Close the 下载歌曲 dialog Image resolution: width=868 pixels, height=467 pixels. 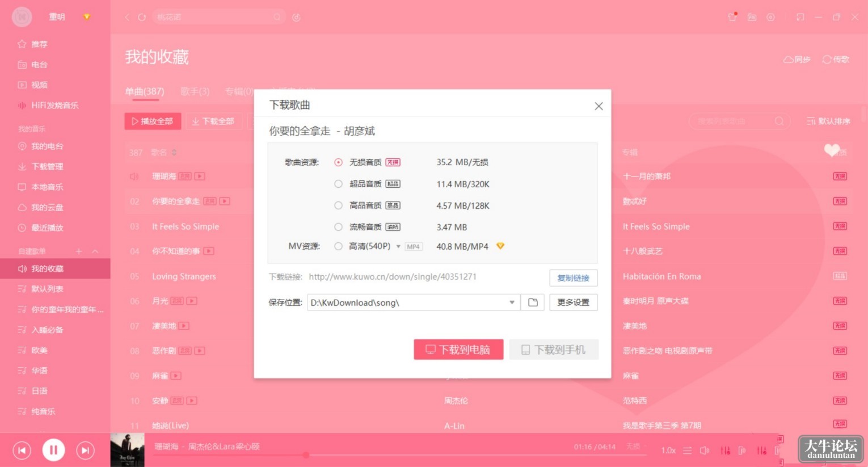(599, 106)
